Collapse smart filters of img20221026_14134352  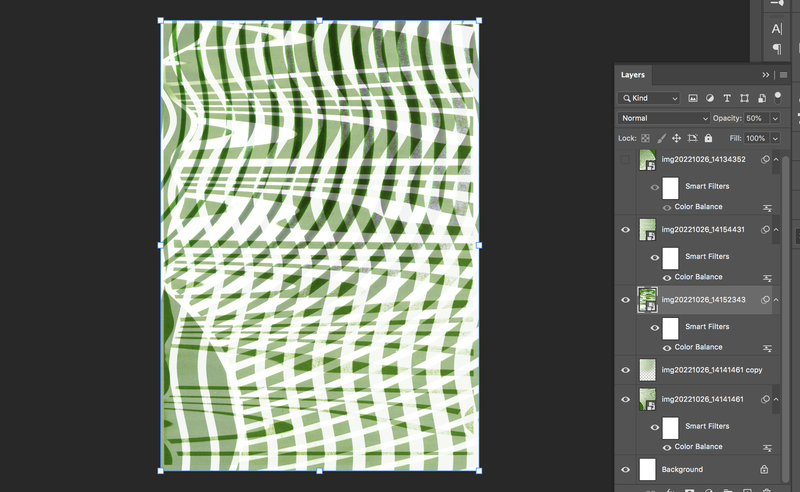776,159
